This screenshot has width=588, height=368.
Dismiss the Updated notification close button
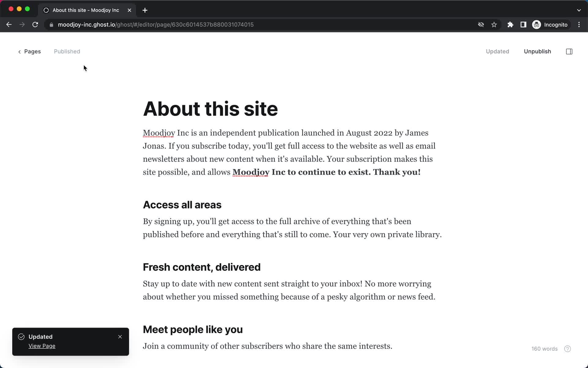120,337
